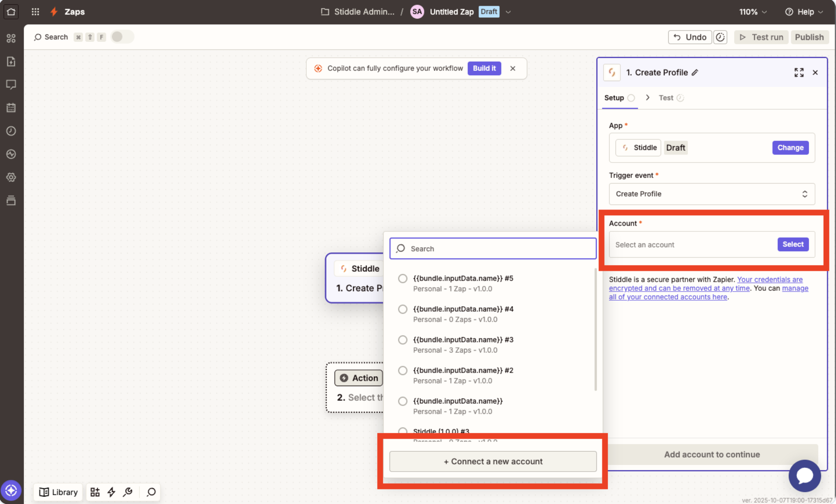836x504 pixels.
Task: Click the pencil icon to rename step
Action: click(x=695, y=72)
